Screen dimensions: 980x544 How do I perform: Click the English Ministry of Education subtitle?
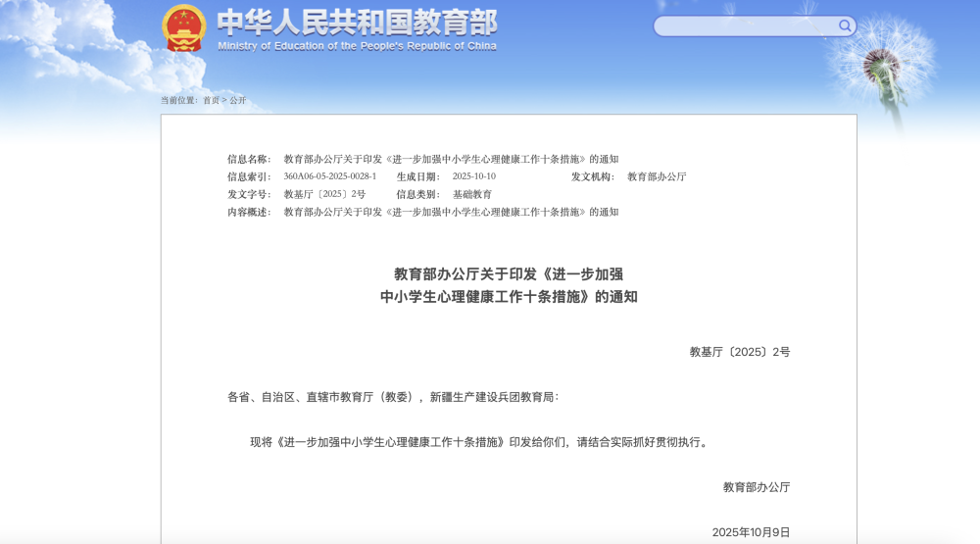click(x=357, y=46)
